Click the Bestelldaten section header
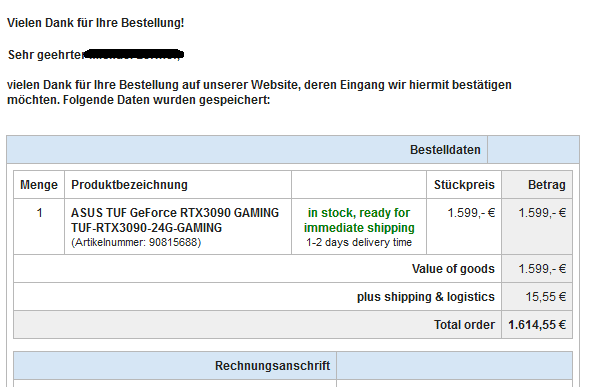 [445, 150]
